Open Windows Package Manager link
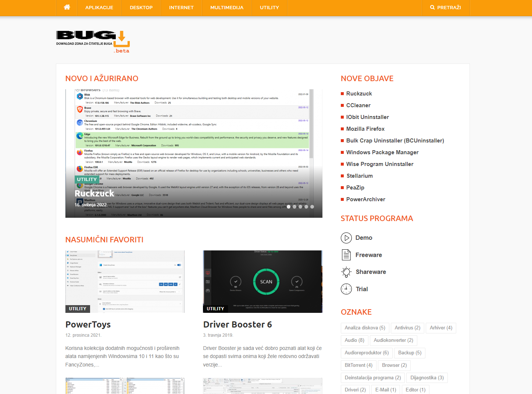The height and width of the screenshot is (394, 532). tap(382, 152)
